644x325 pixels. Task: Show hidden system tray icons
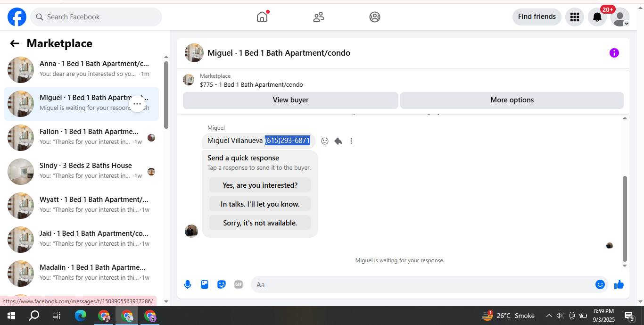tap(549, 316)
